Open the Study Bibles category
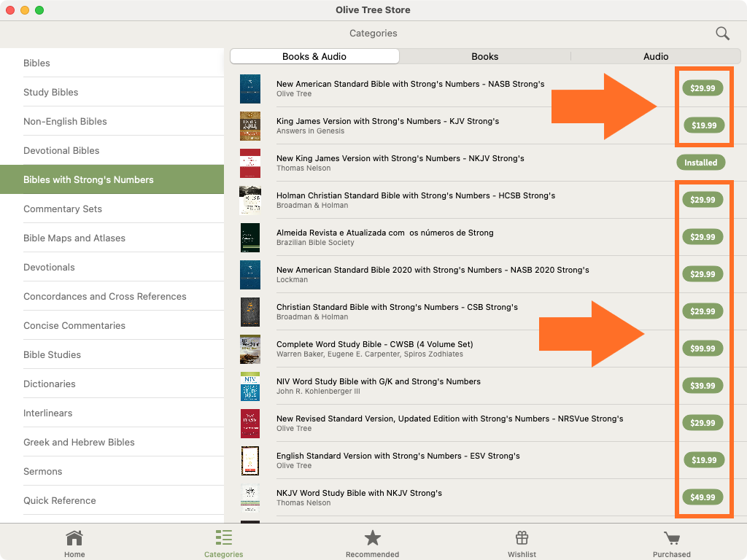The height and width of the screenshot is (560, 747). coord(51,92)
